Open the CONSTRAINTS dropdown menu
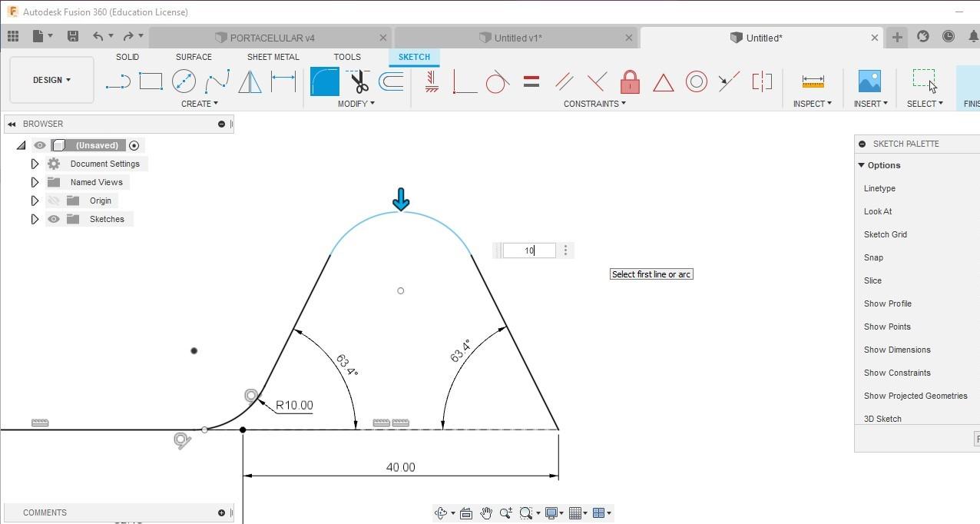Image resolution: width=980 pixels, height=524 pixels. pyautogui.click(x=594, y=104)
